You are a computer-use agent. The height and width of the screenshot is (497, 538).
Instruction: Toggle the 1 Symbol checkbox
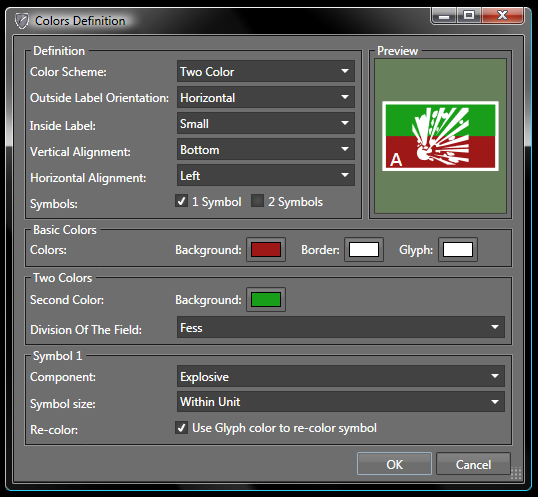coord(181,201)
